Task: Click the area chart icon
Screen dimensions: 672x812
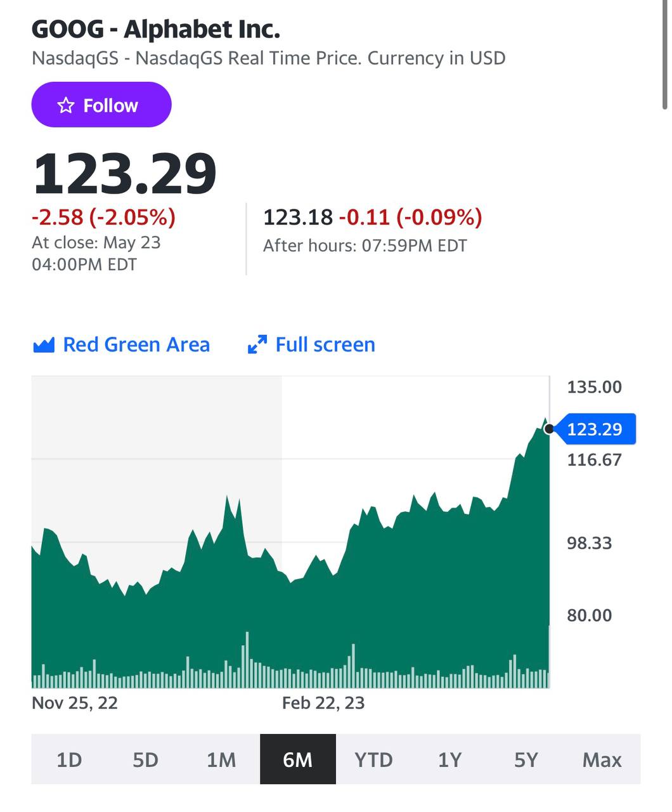Action: 43,345
